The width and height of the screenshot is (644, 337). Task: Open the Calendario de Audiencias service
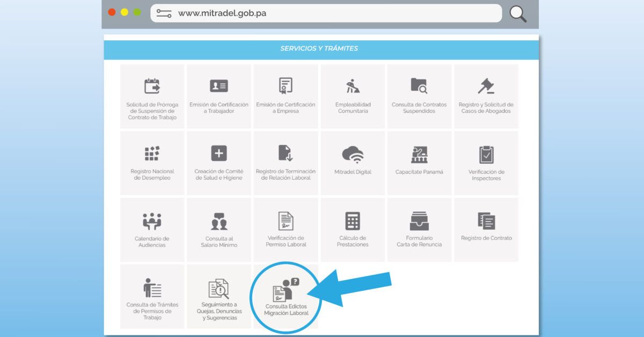click(x=152, y=228)
